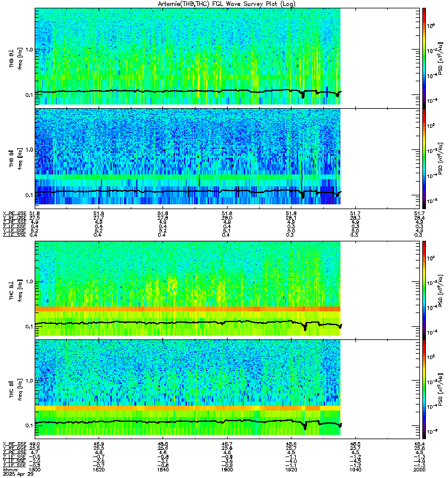
Task: Click the '1.0' tick label of THB B⊥ panel
Action: [x=29, y=50]
